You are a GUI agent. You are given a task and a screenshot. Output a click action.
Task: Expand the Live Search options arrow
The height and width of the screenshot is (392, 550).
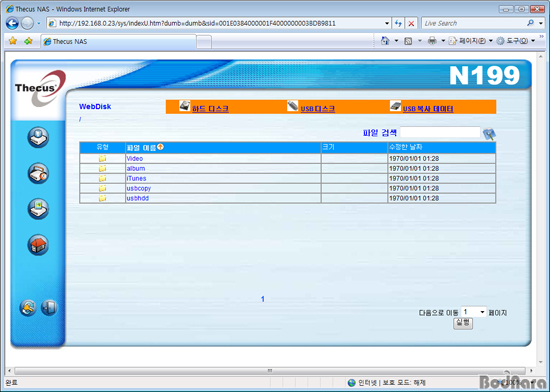click(x=541, y=23)
